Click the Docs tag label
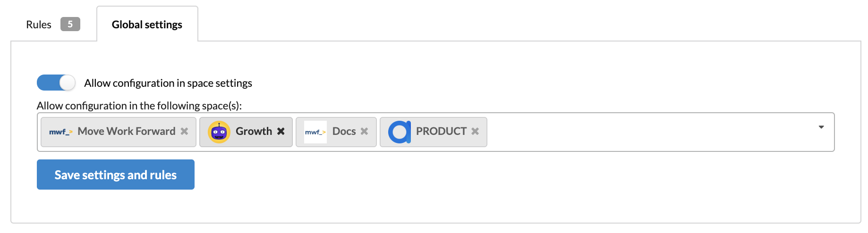This screenshot has height=233, width=868. point(344,132)
